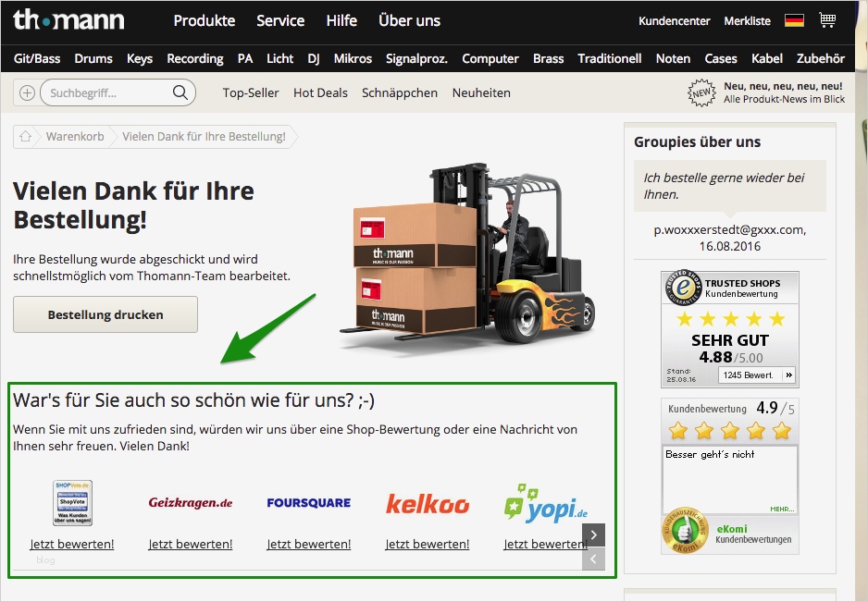Viewport: 868px width, 602px height.
Task: Click the yopi.de logo
Action: point(546,503)
